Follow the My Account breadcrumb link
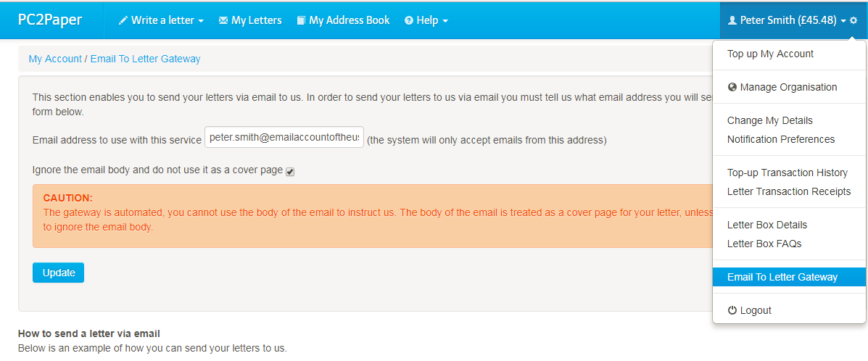 (55, 59)
